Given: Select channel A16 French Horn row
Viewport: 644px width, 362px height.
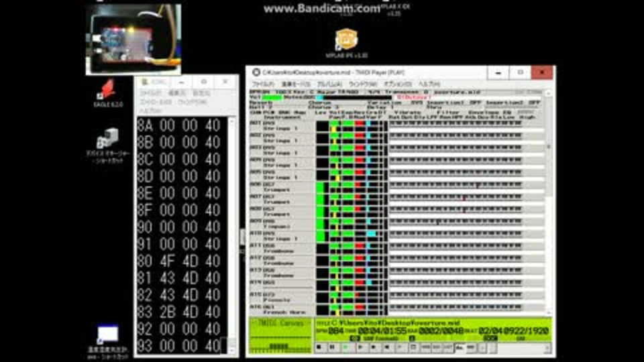Looking at the screenshot, I should (396, 310).
